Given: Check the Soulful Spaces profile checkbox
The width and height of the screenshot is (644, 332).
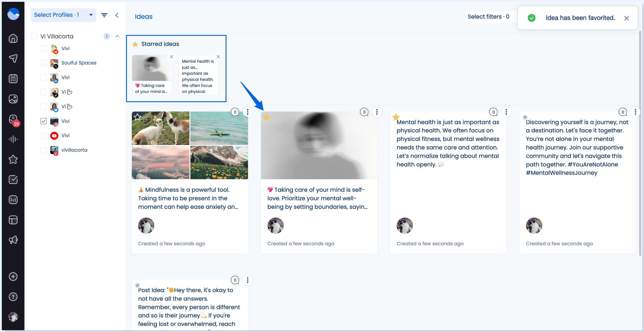Looking at the screenshot, I should (x=44, y=63).
